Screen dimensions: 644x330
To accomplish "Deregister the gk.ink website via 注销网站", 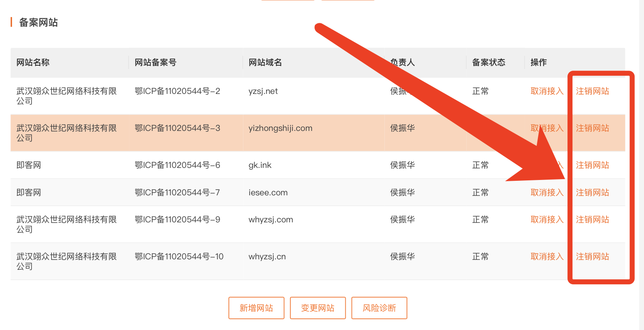I will click(592, 165).
